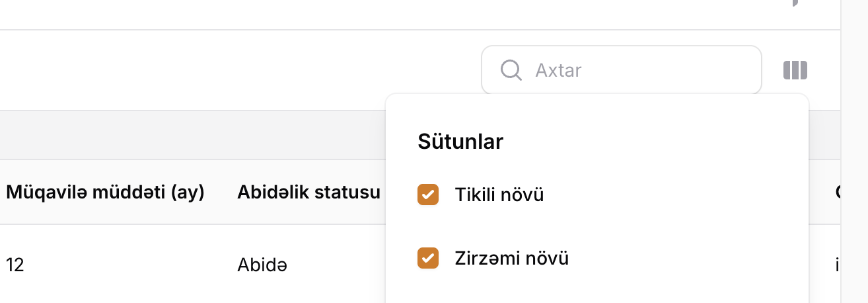Click the Tikili növü label text

pos(499,195)
